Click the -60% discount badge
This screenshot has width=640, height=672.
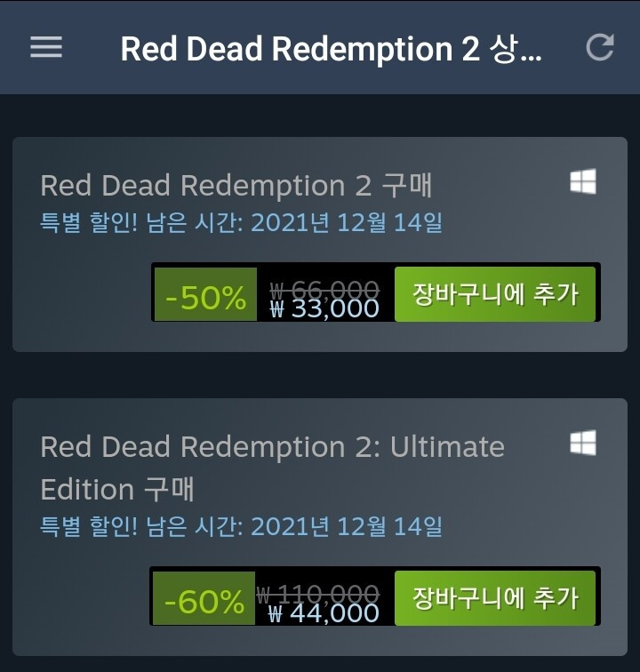204,598
